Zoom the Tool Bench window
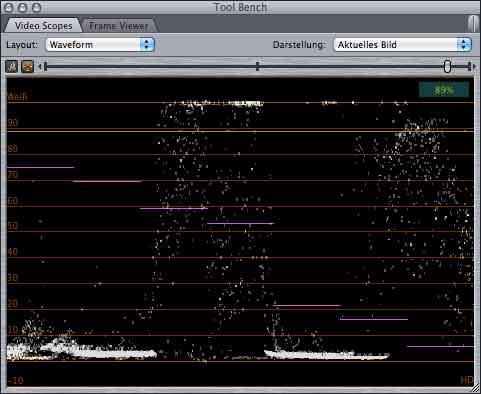Screen dimensions: 481x394 point(36,7)
